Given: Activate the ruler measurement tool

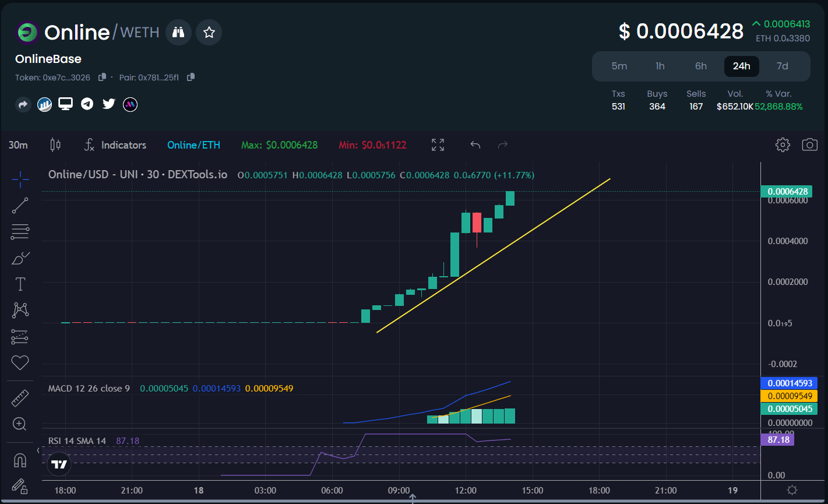Looking at the screenshot, I should 20,397.
